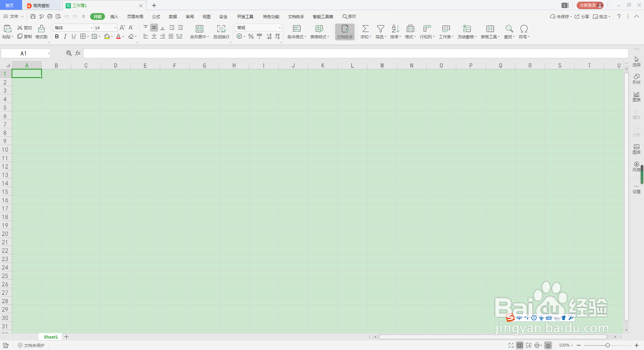This screenshot has width=644, height=350.
Task: Add a new sheet with the plus button
Action: [67, 337]
